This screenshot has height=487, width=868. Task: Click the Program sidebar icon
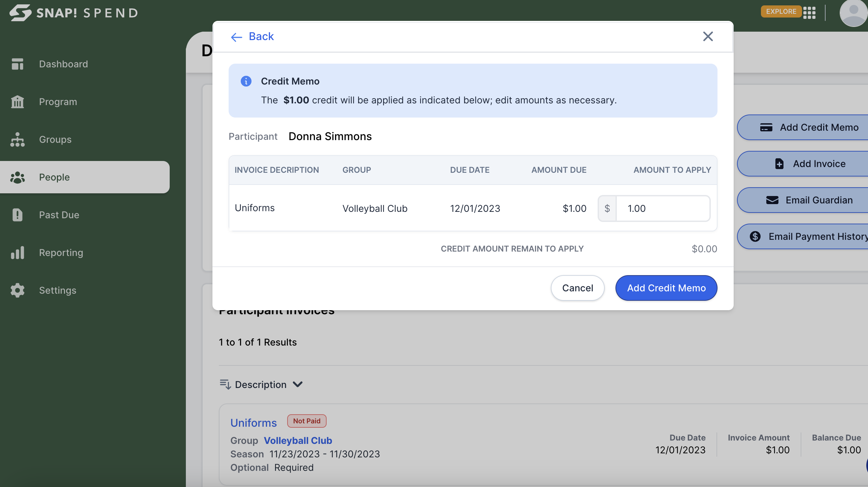pyautogui.click(x=18, y=101)
